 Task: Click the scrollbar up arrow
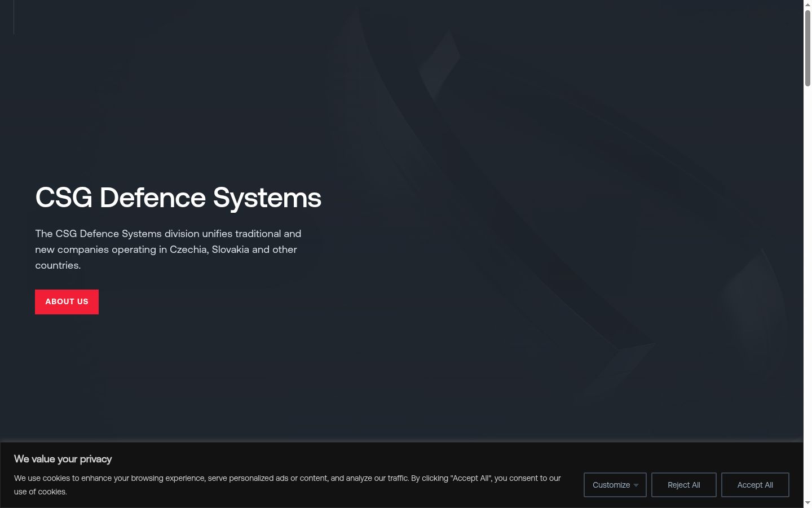[807, 5]
